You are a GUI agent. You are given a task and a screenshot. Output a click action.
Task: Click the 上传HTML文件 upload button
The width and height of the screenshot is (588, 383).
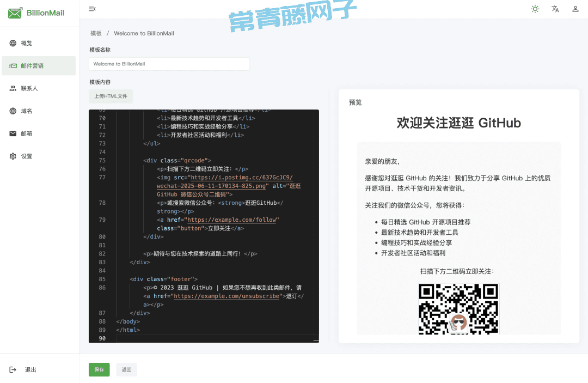111,96
